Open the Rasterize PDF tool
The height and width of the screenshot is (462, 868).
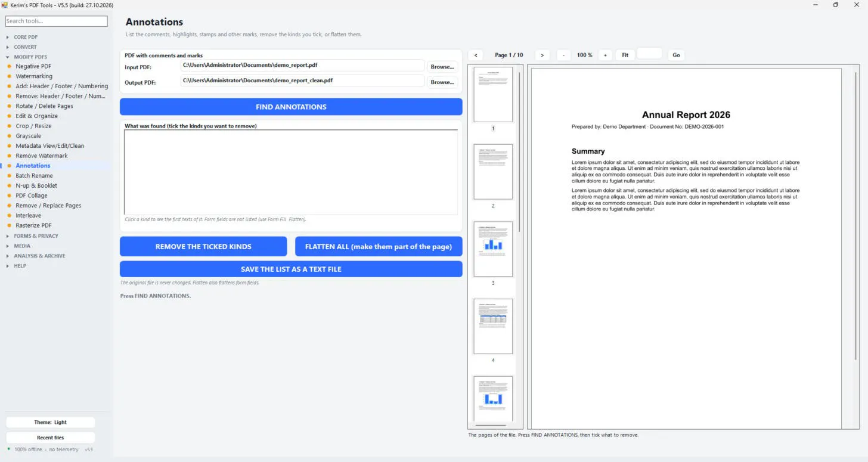click(x=33, y=225)
